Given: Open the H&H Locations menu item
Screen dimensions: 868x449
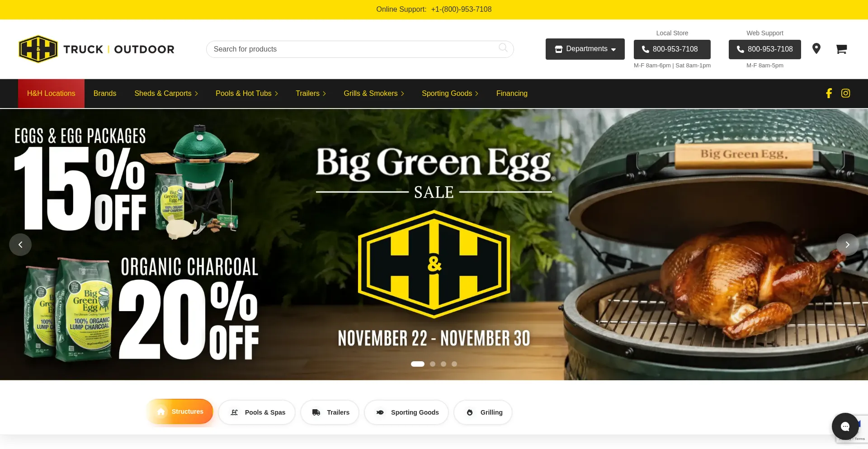Looking at the screenshot, I should pyautogui.click(x=51, y=94).
